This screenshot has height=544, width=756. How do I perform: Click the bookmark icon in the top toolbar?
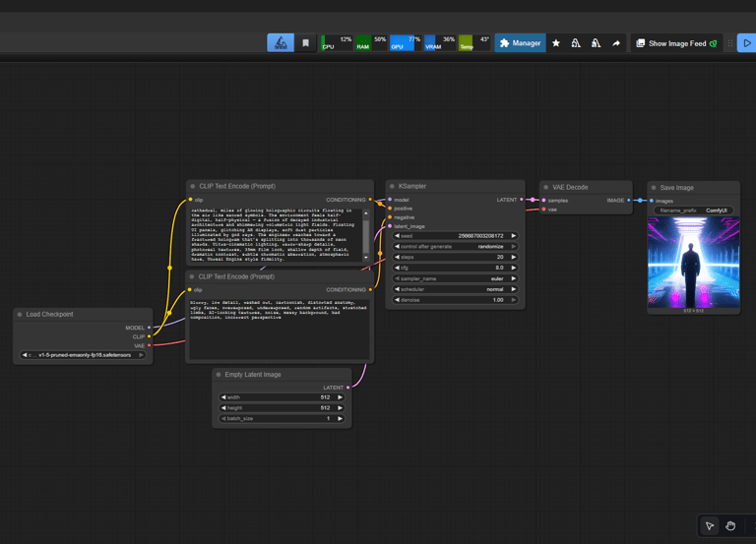(305, 43)
